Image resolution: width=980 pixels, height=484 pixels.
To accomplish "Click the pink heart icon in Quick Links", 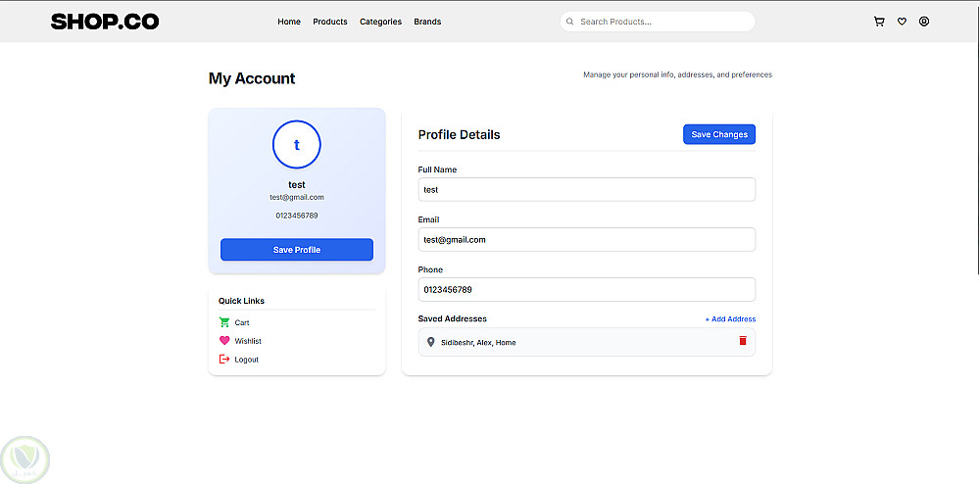I will [x=224, y=341].
